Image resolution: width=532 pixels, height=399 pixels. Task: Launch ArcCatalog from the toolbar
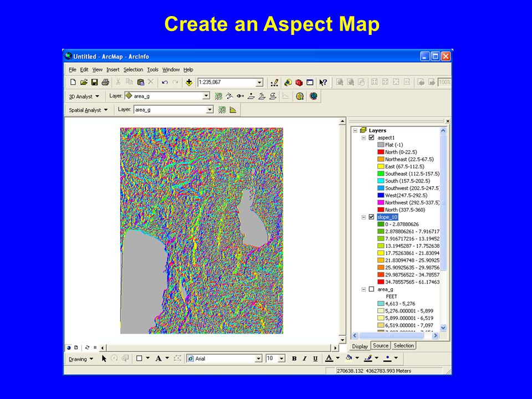[288, 83]
